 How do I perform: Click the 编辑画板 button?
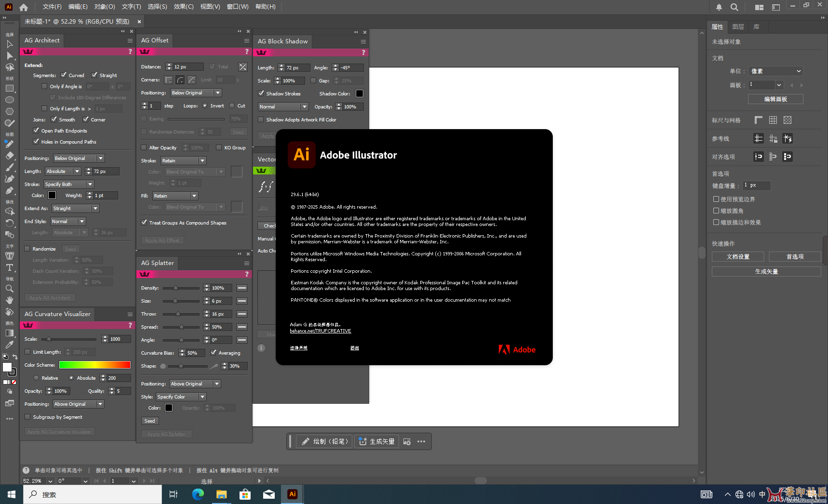pyautogui.click(x=775, y=99)
